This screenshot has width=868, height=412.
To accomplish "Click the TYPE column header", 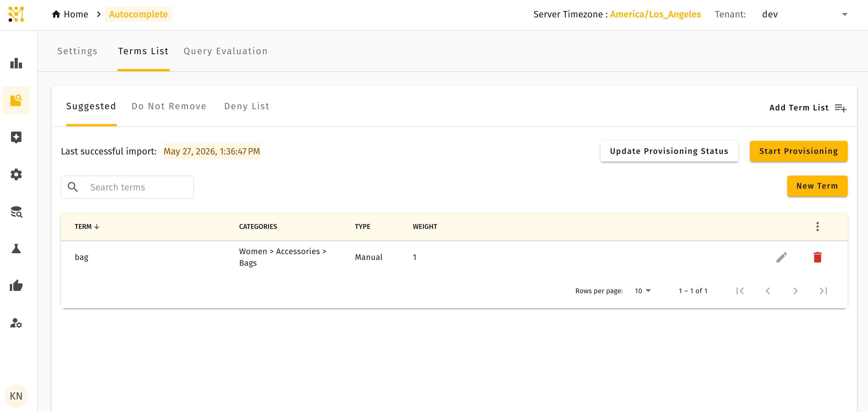I will point(362,227).
